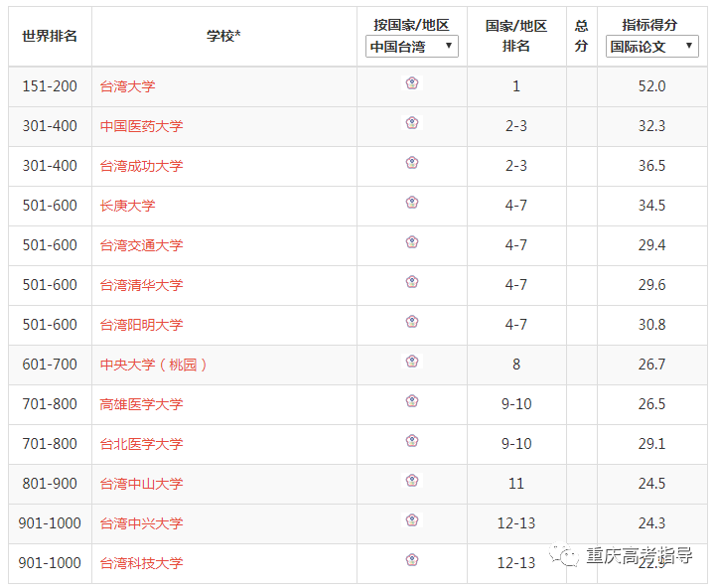The height and width of the screenshot is (588, 716).
Task: Click the region emblem in 中国医药大学 row
Action: pos(412,122)
